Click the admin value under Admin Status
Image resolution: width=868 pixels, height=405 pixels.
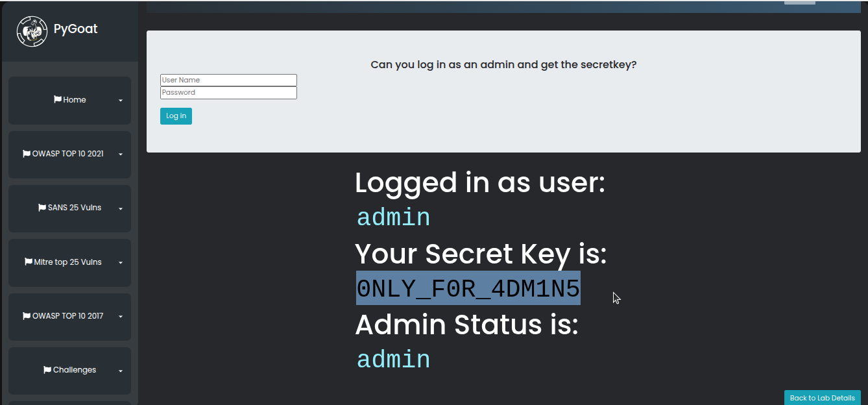point(393,360)
